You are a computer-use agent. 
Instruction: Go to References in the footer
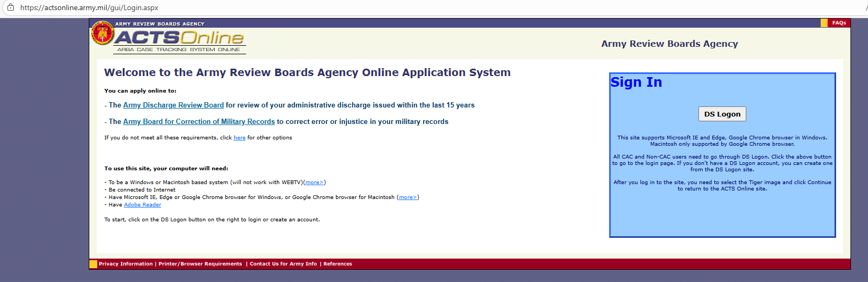[338, 264]
